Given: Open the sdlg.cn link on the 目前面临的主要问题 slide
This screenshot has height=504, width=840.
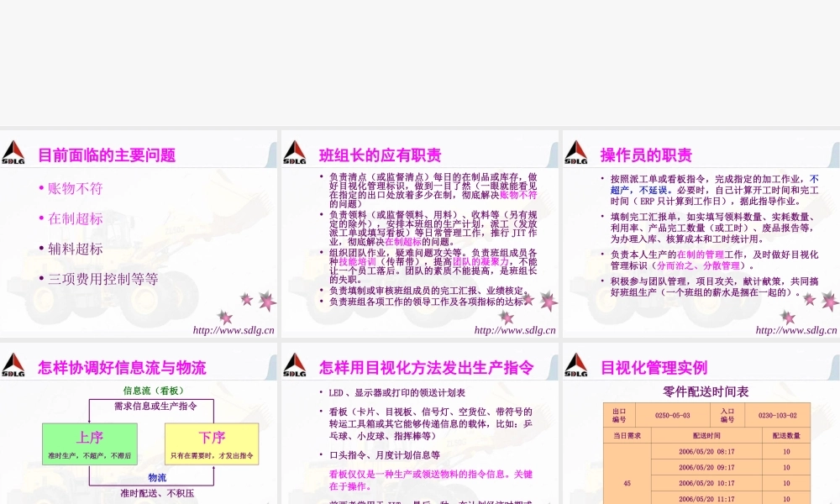Looking at the screenshot, I should [234, 330].
